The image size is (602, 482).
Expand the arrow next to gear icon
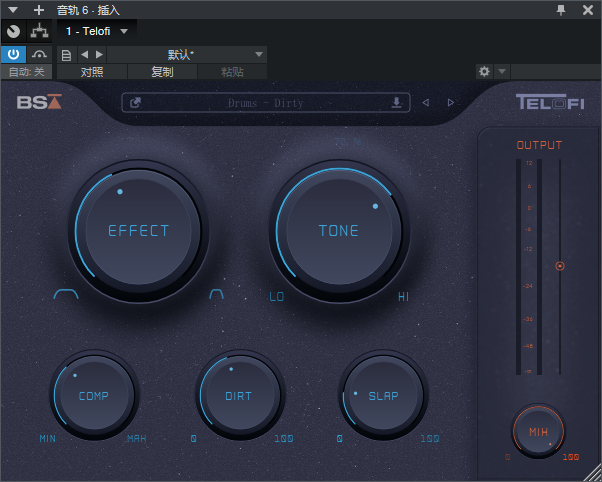502,71
